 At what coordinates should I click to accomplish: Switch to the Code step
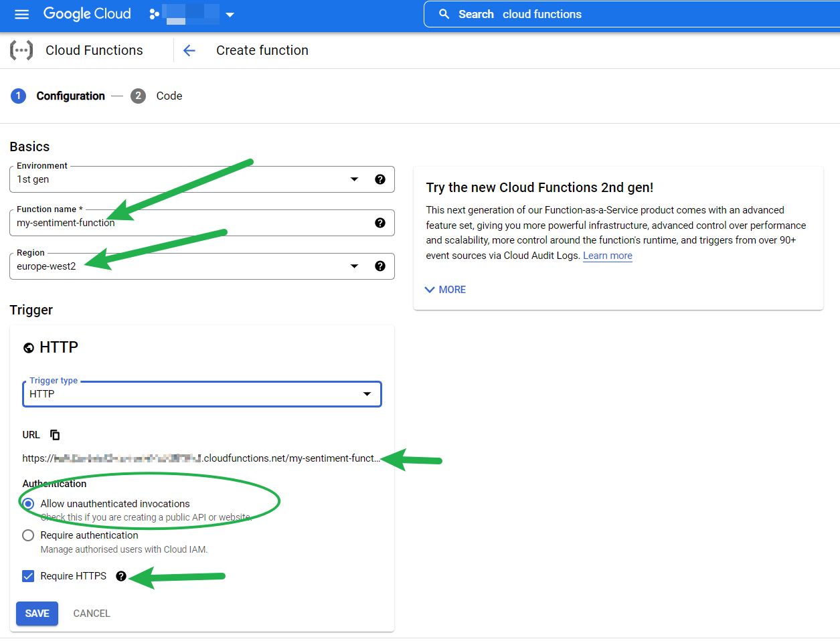tap(169, 96)
